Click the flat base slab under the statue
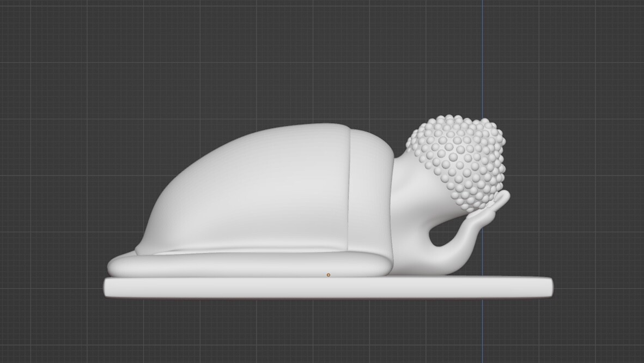Image resolution: width=644 pixels, height=363 pixels. [329, 287]
